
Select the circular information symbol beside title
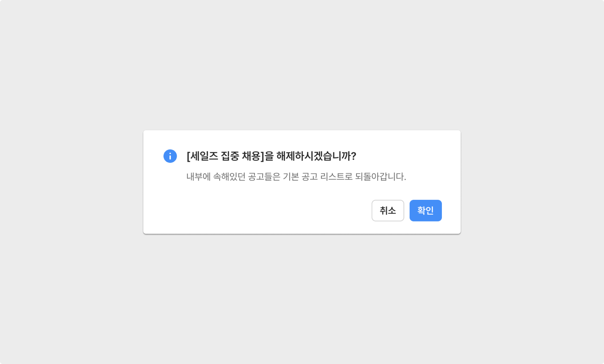[x=170, y=156]
